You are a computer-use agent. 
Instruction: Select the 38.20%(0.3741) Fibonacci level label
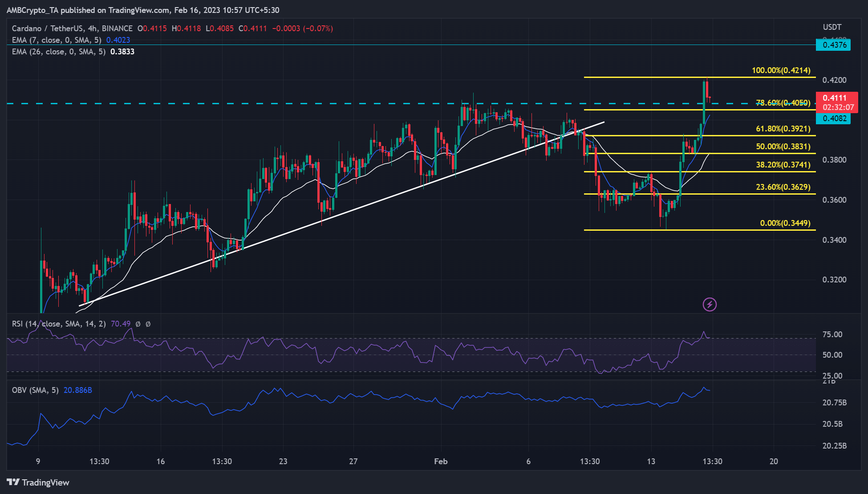(x=783, y=165)
